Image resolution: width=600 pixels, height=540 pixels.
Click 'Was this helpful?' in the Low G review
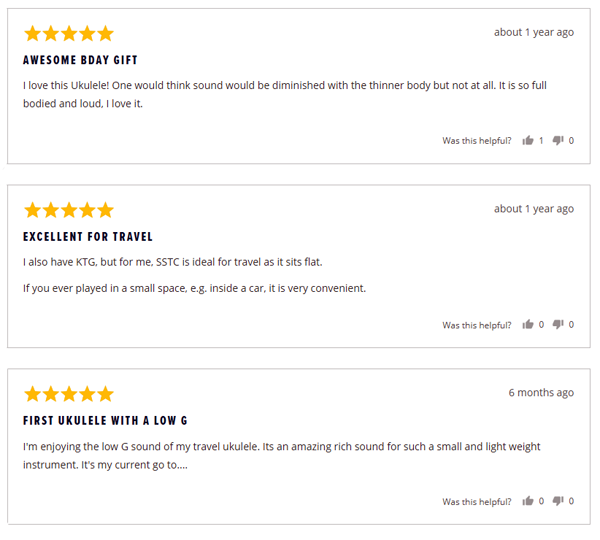coord(477,502)
